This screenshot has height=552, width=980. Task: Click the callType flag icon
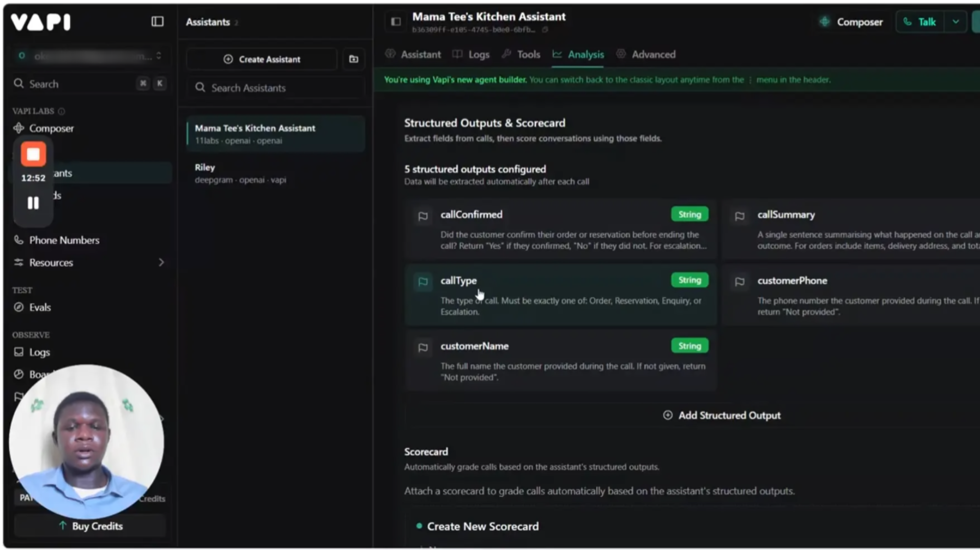[x=423, y=282]
